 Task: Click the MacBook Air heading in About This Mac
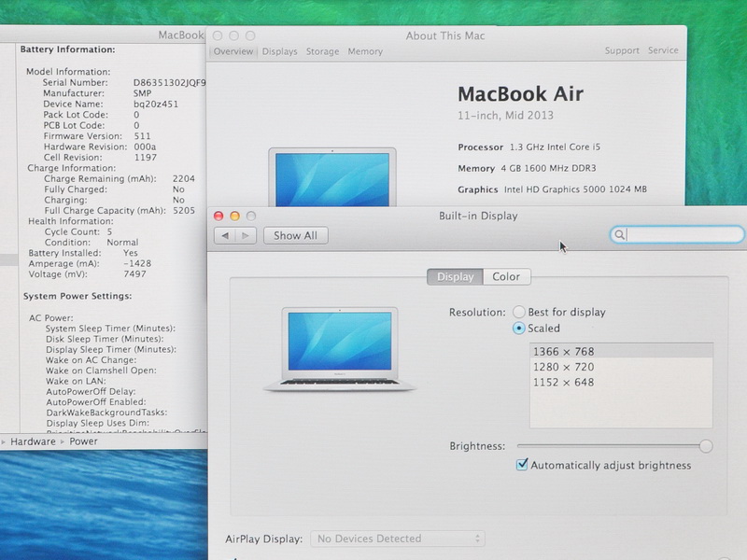[520, 94]
